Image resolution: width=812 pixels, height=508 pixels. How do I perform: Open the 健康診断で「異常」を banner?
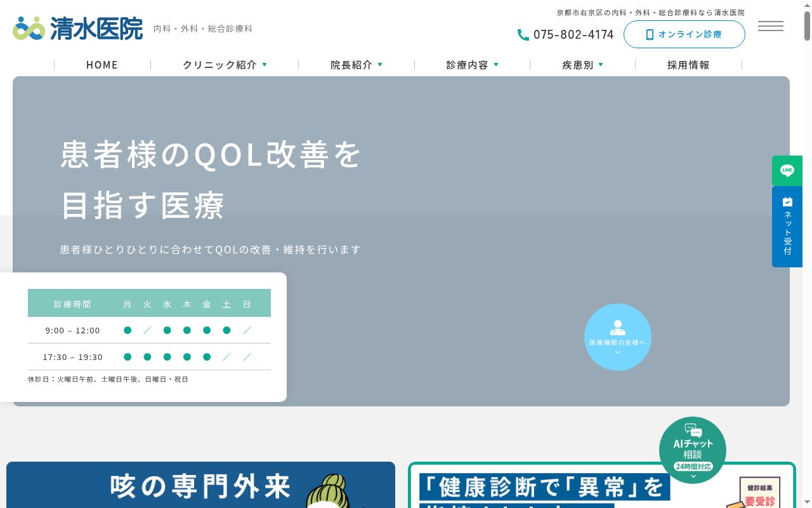tap(602, 485)
